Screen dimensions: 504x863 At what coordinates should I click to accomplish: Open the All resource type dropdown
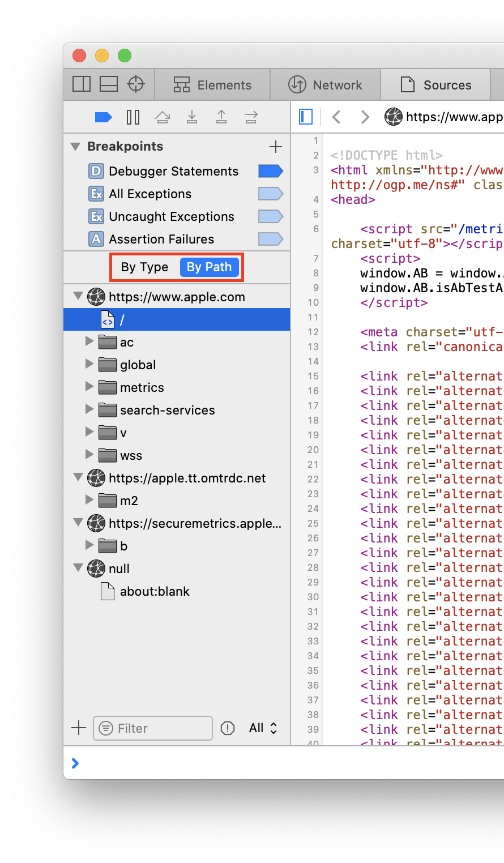point(263,728)
